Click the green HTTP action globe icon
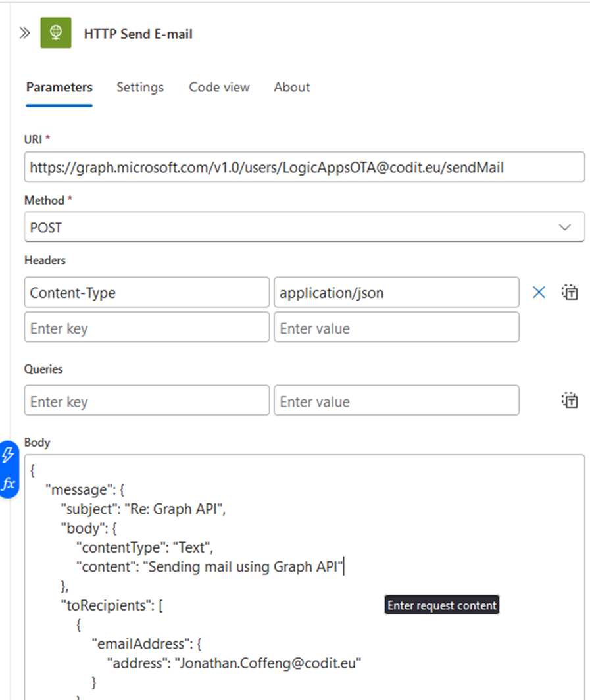This screenshot has height=700, width=590. point(56,33)
